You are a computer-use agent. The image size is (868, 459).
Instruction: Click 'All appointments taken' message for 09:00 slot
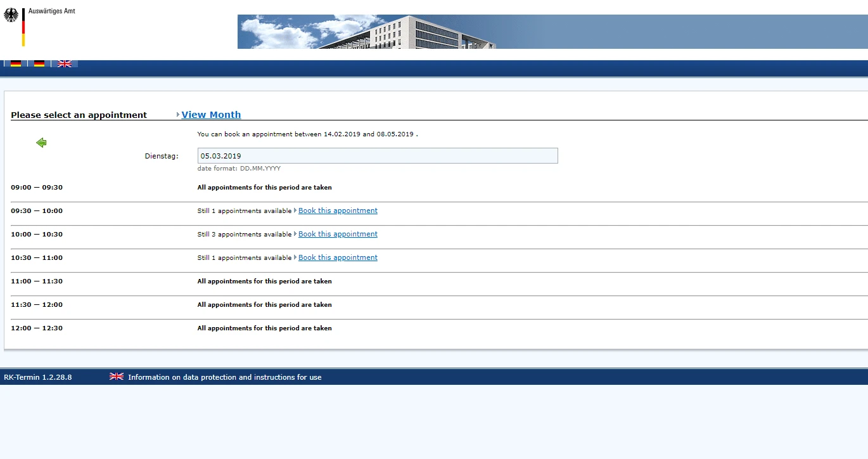[264, 188]
